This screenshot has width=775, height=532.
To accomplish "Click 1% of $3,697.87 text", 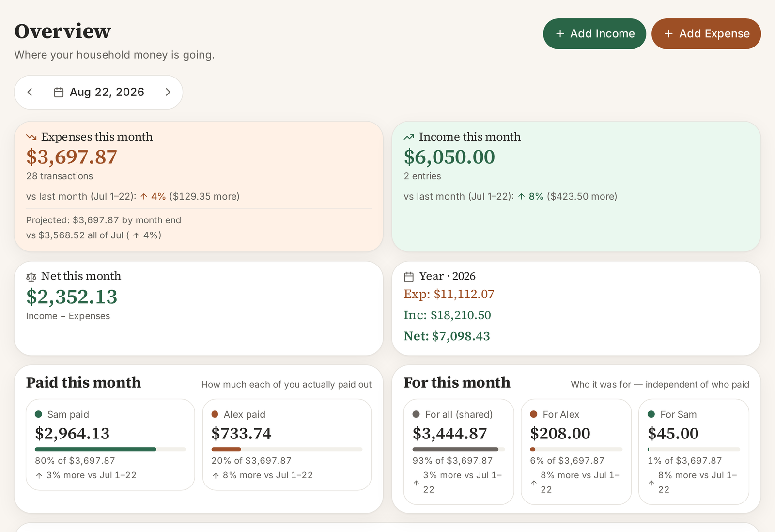I will click(x=685, y=461).
